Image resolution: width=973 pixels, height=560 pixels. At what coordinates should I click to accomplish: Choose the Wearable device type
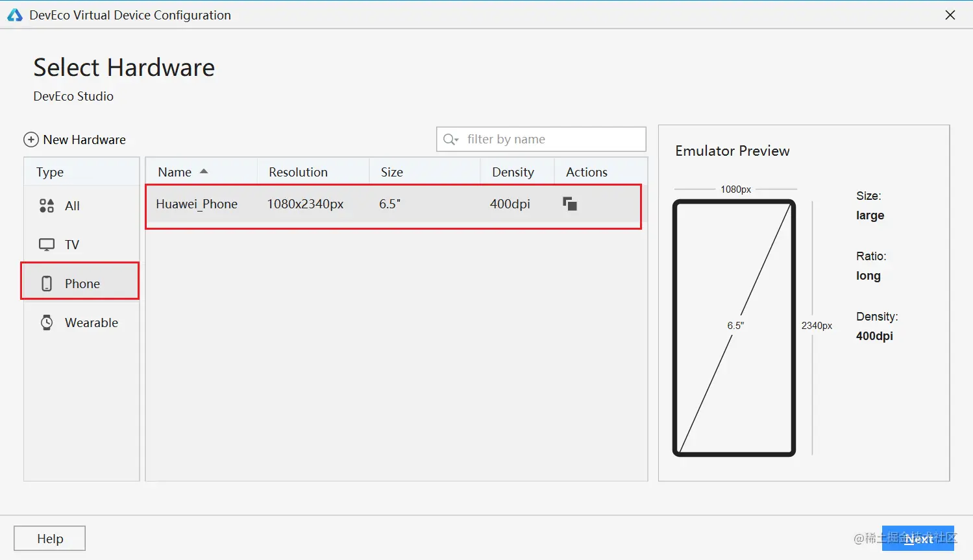[x=82, y=323]
